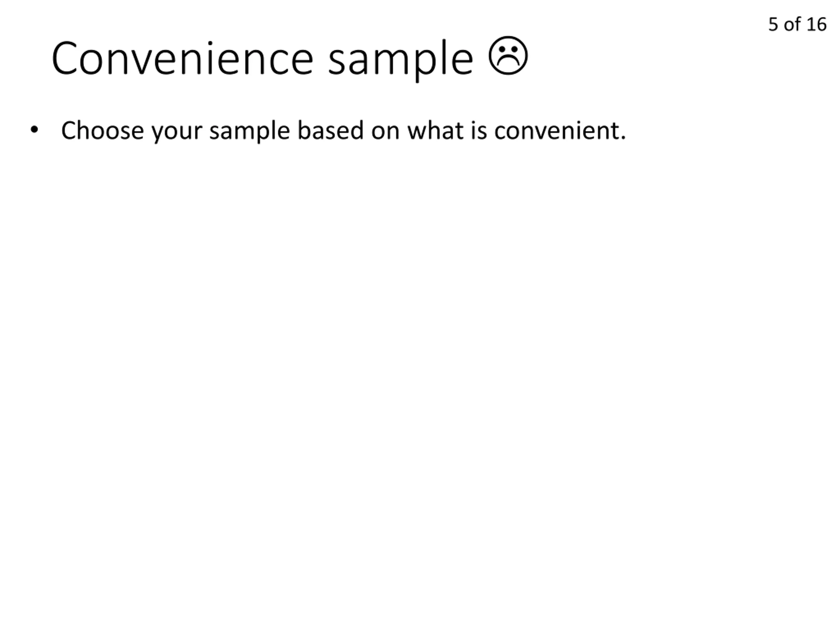Click the left eye of the sad face
This screenshot has height=630, width=840.
tap(502, 49)
